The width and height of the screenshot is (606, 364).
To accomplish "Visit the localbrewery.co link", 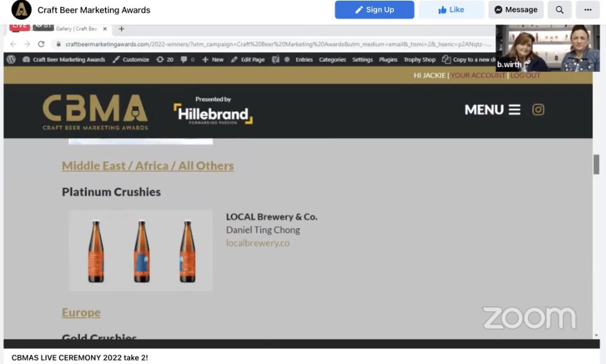I will tap(258, 243).
